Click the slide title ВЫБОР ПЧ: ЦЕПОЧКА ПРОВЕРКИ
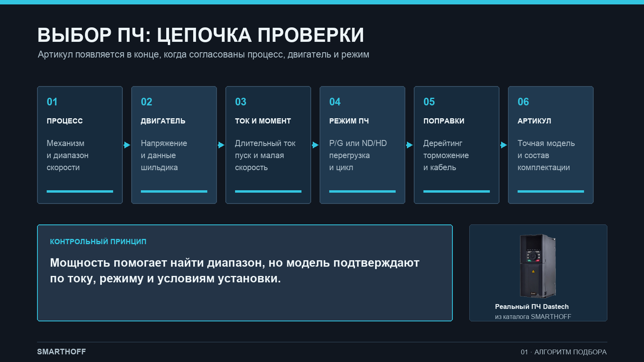The width and height of the screenshot is (644, 362). 200,35
